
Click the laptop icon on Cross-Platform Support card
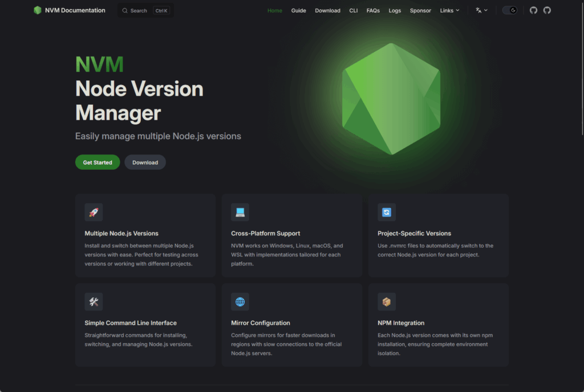point(240,213)
